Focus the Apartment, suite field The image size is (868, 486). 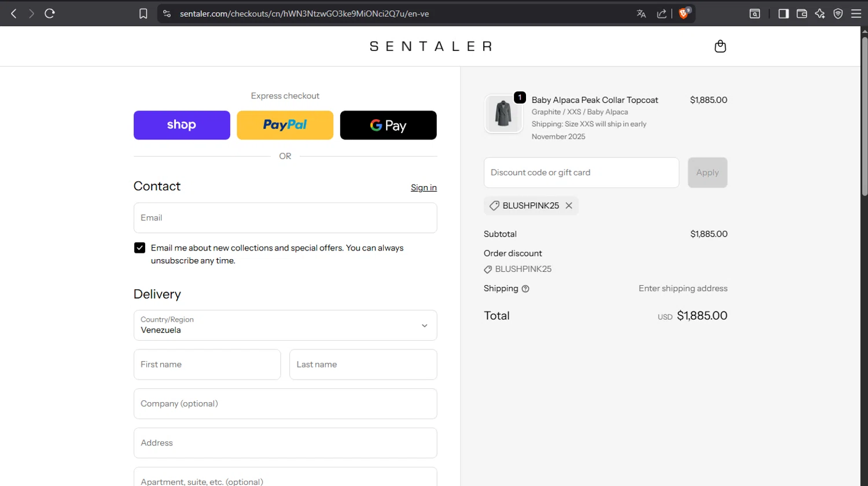(x=285, y=477)
